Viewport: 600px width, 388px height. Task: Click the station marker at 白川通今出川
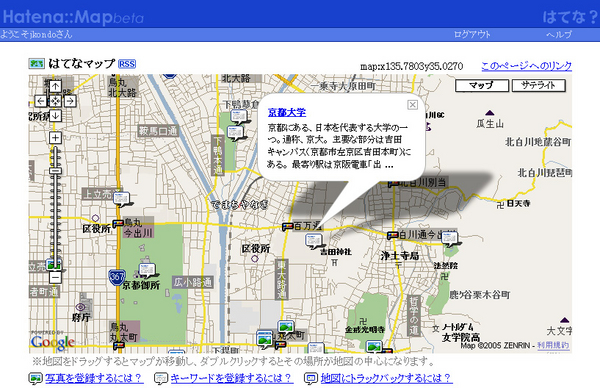click(392, 235)
